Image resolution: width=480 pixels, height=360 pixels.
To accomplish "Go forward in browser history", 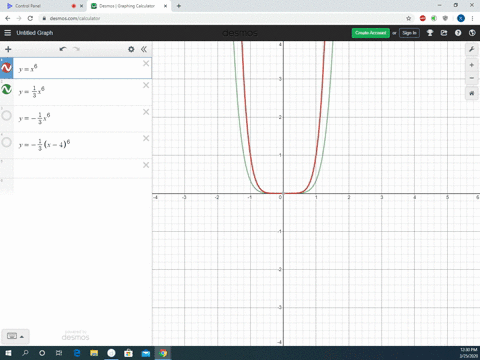I will point(19,18).
